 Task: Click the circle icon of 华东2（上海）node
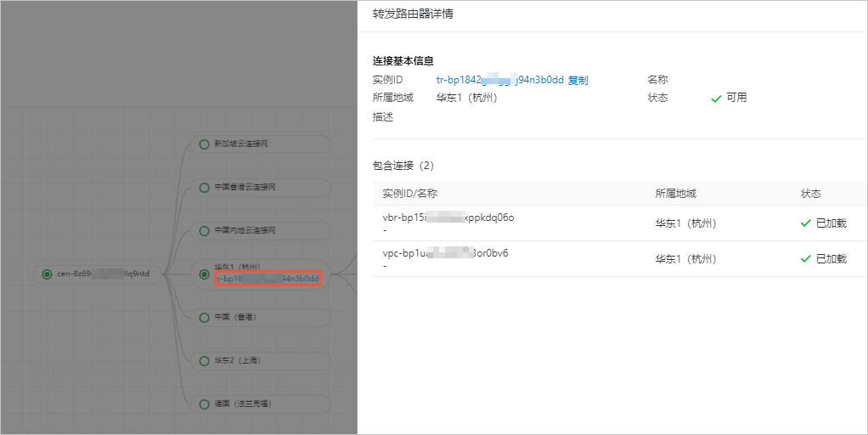(205, 361)
